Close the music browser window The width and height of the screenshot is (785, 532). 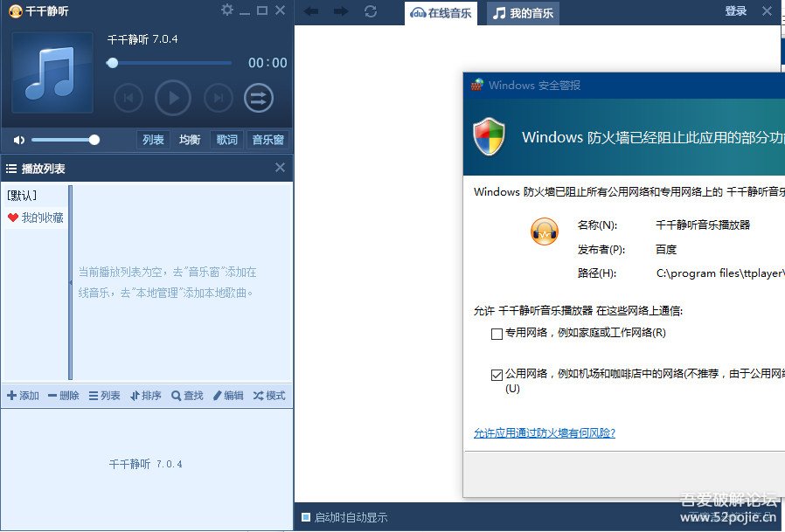point(767,11)
